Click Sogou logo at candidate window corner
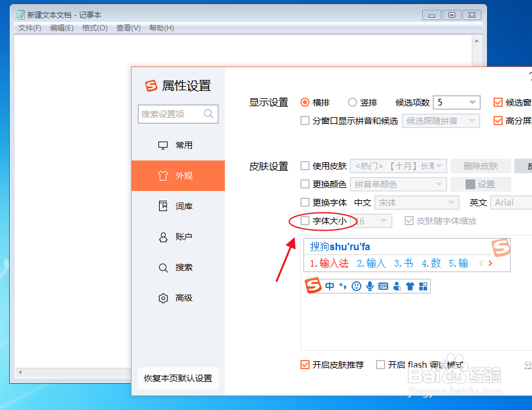 pos(501,247)
